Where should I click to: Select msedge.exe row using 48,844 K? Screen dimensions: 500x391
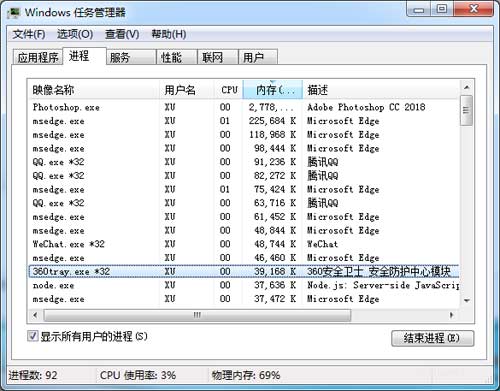pos(244,230)
